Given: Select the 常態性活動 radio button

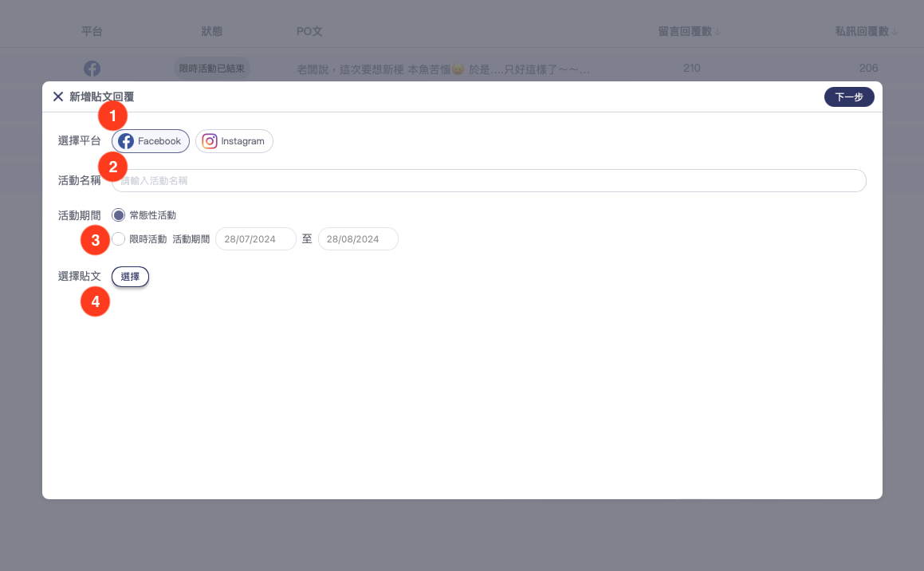Looking at the screenshot, I should pos(119,215).
